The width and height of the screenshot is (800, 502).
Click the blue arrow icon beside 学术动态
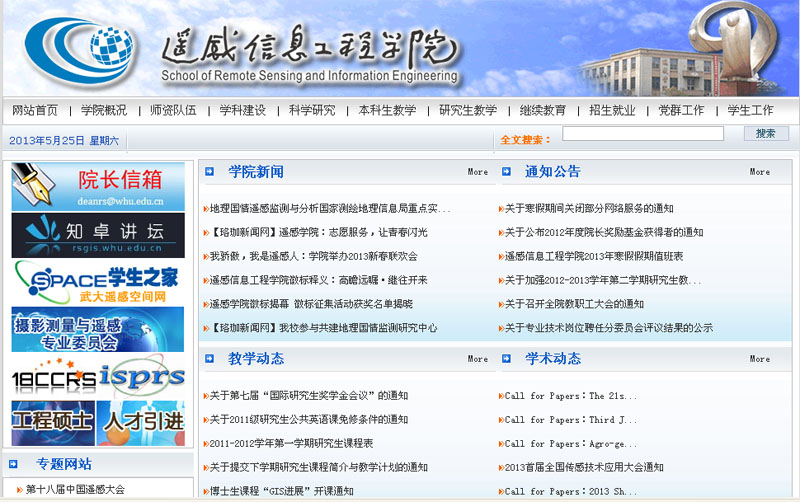[506, 359]
